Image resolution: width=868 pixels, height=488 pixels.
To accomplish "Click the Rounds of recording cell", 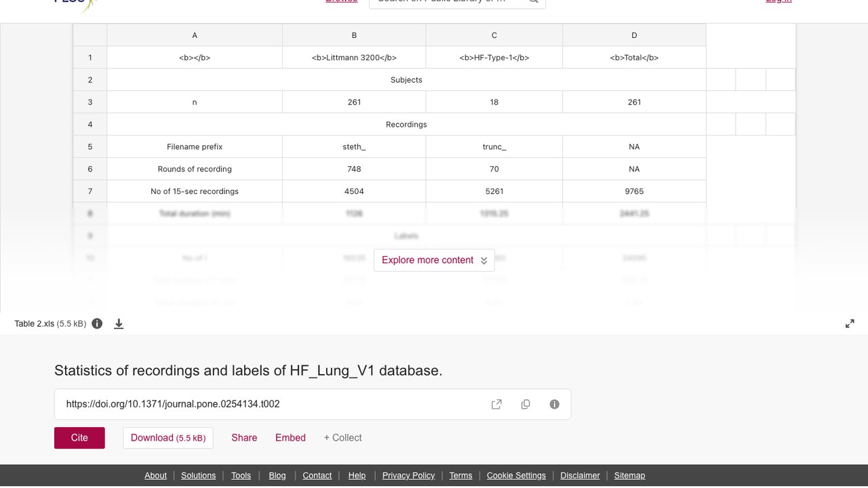I will [x=195, y=169].
